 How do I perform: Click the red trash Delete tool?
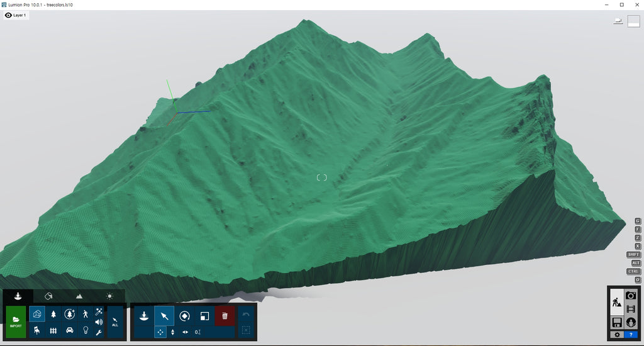click(x=225, y=316)
